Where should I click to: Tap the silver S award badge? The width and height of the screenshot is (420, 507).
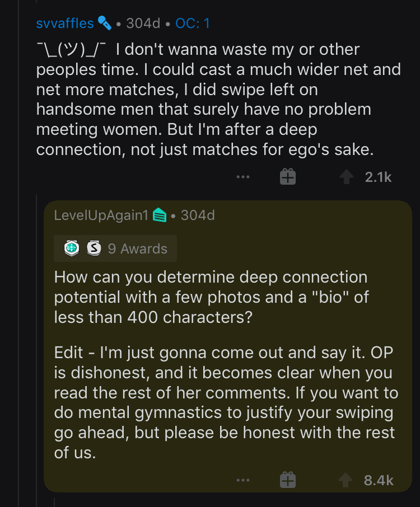point(94,248)
